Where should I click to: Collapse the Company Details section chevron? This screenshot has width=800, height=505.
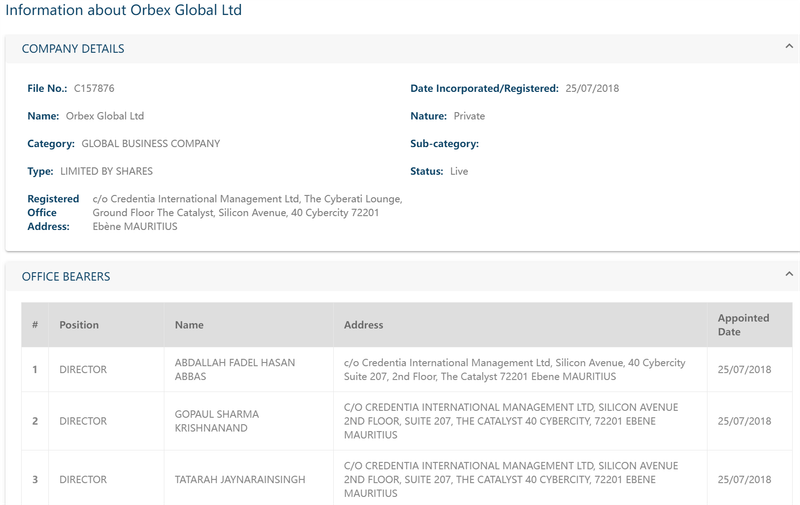pos(789,46)
